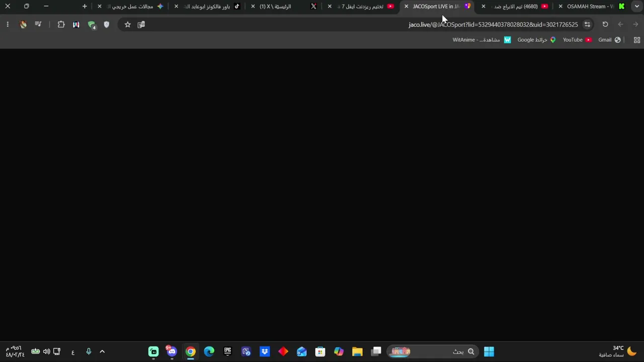Screen dimensions: 644x362
Task: Open the media controls music-note icon
Action: click(38, 24)
